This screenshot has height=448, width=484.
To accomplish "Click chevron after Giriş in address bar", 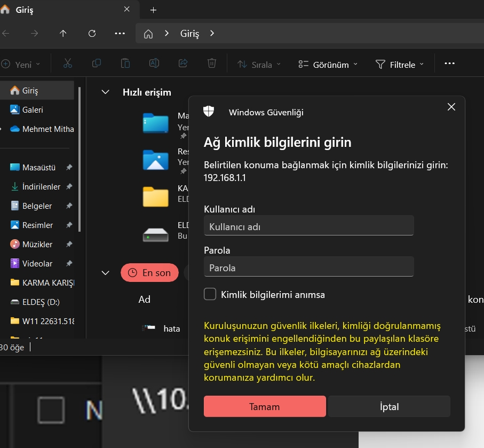I will click(x=212, y=33).
